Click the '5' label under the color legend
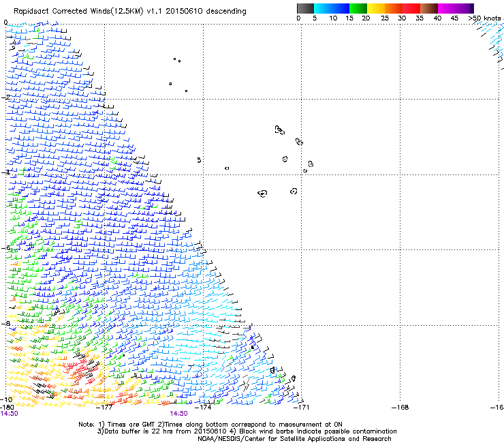504x443 pixels. (x=315, y=18)
